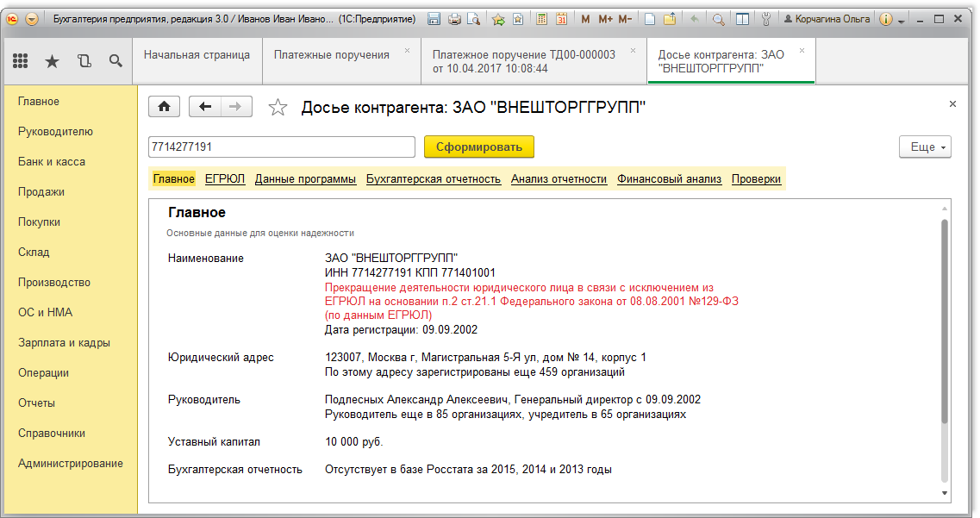Open the history scroll icon

tap(83, 61)
